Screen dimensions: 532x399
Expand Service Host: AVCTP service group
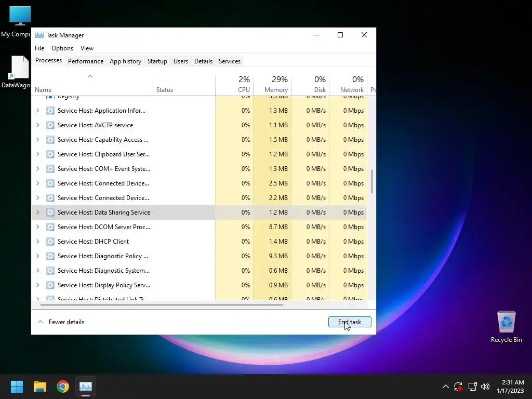(37, 125)
